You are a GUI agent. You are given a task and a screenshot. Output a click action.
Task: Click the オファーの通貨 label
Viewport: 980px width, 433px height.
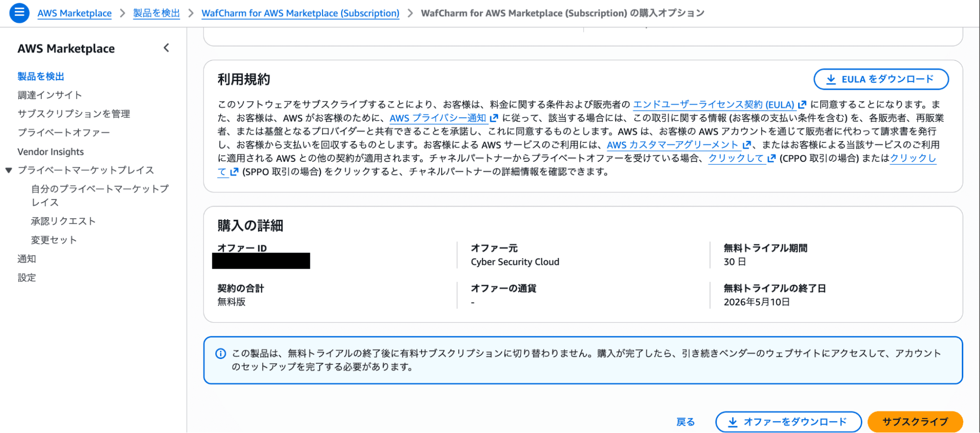(503, 288)
